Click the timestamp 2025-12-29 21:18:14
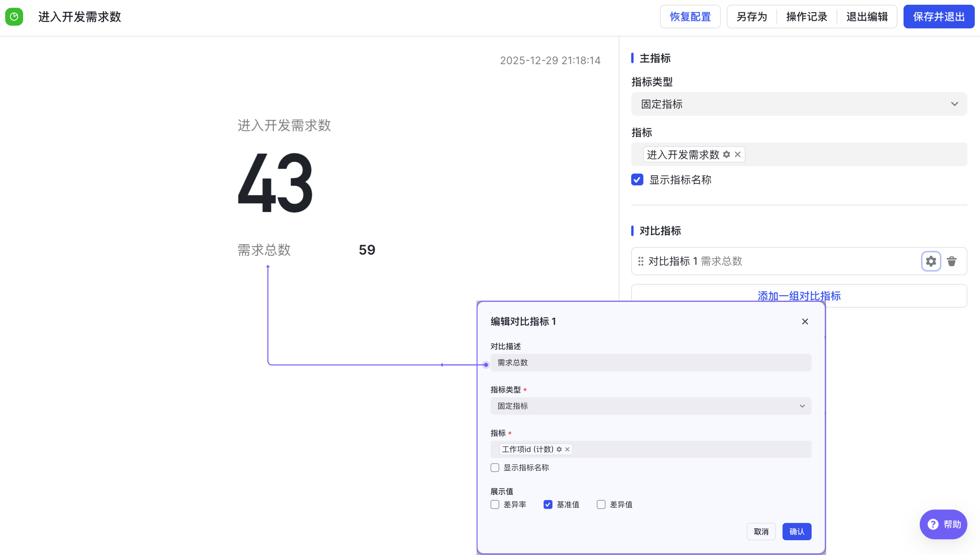This screenshot has width=980, height=555. (550, 60)
